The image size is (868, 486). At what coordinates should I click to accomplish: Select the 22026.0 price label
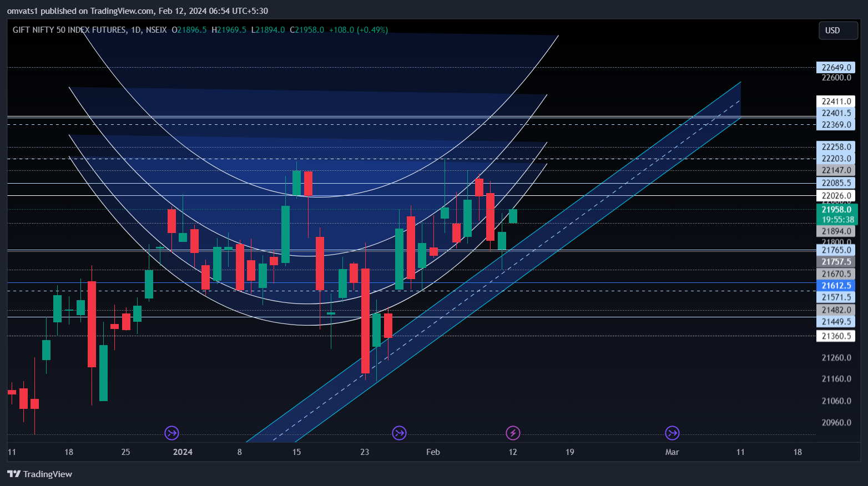pyautogui.click(x=836, y=196)
